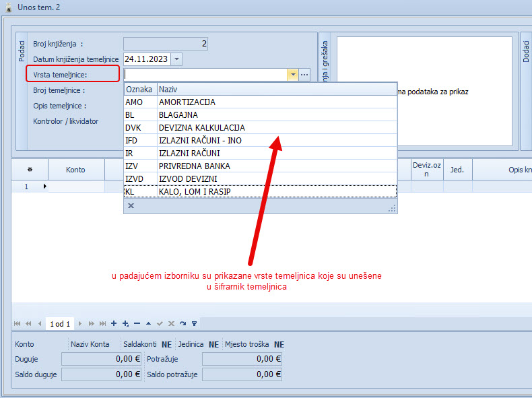This screenshot has height=398, width=532.
Task: Go to the first record in navigator
Action: [17, 324]
